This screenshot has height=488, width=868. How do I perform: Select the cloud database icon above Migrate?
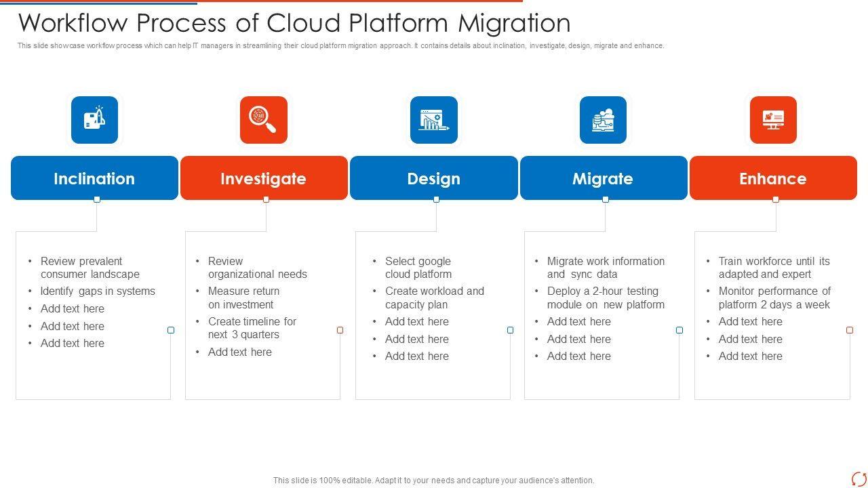coord(603,120)
